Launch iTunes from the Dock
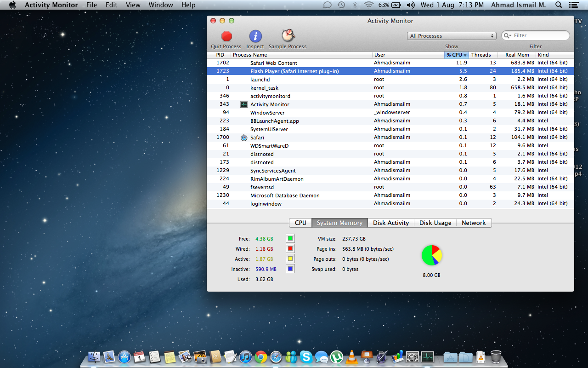 click(x=246, y=356)
